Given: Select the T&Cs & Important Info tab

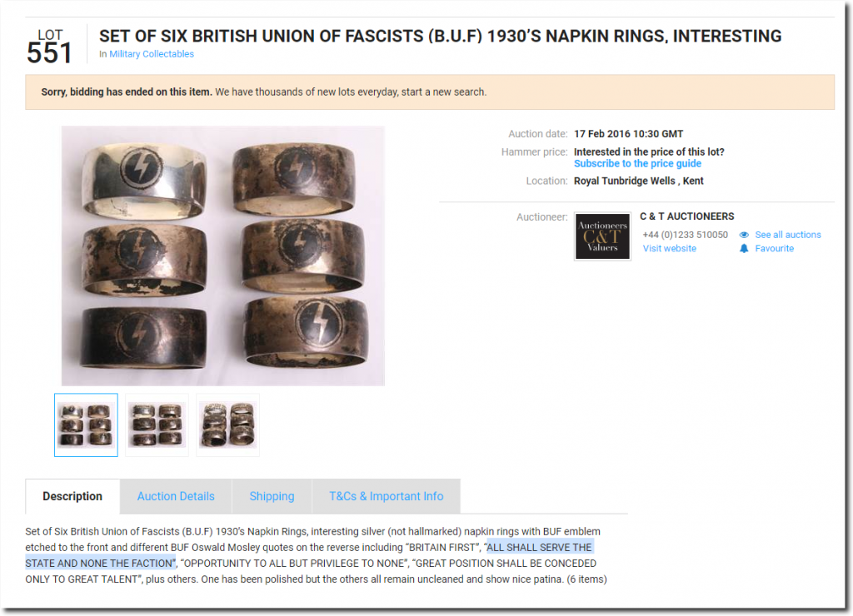Looking at the screenshot, I should 387,496.
